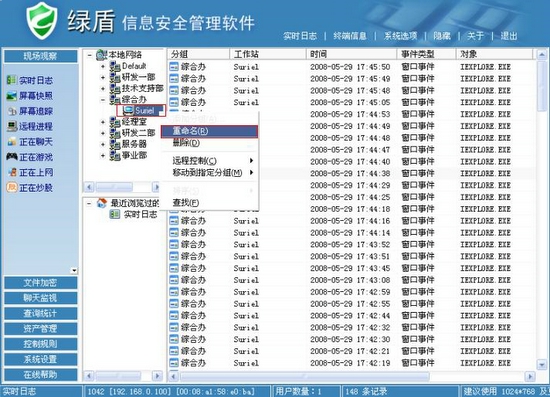The width and height of the screenshot is (550, 397).
Task: Select 正在聊天 chatting icon
Action: click(x=12, y=142)
